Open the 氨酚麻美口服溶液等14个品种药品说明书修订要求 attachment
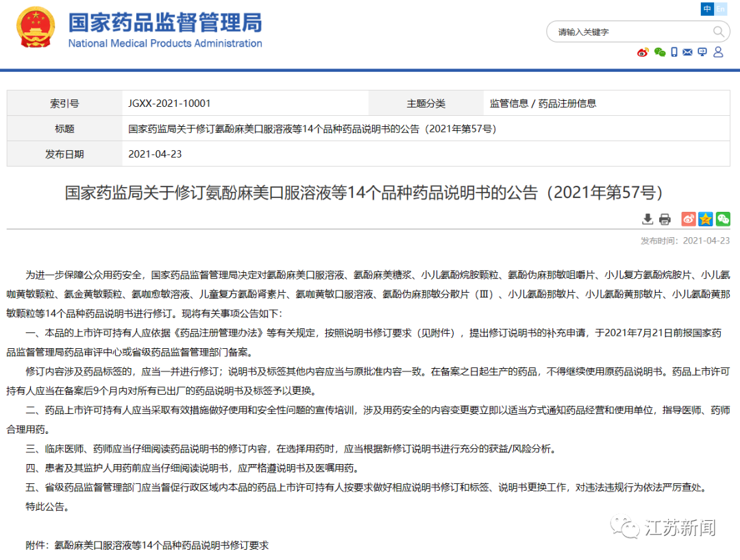The height and width of the screenshot is (560, 740). [x=161, y=546]
